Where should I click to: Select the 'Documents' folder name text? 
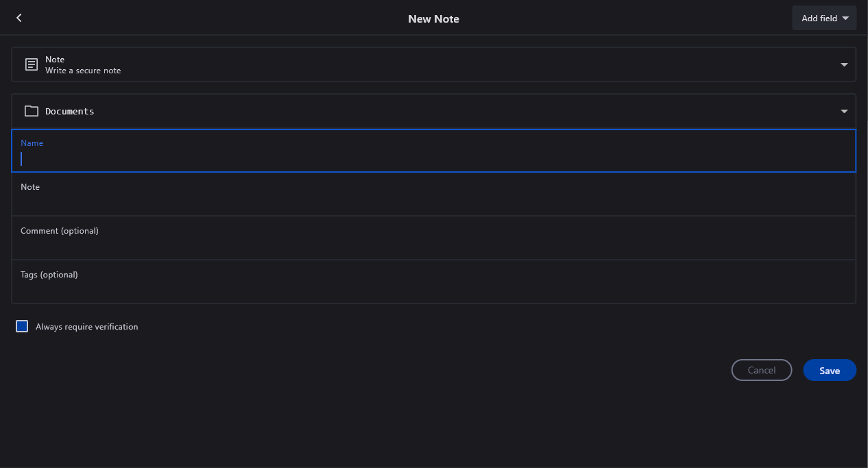[70, 111]
